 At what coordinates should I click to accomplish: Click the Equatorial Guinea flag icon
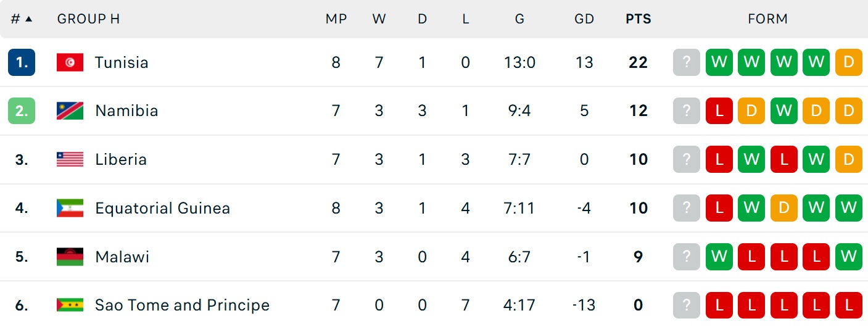pos(70,208)
